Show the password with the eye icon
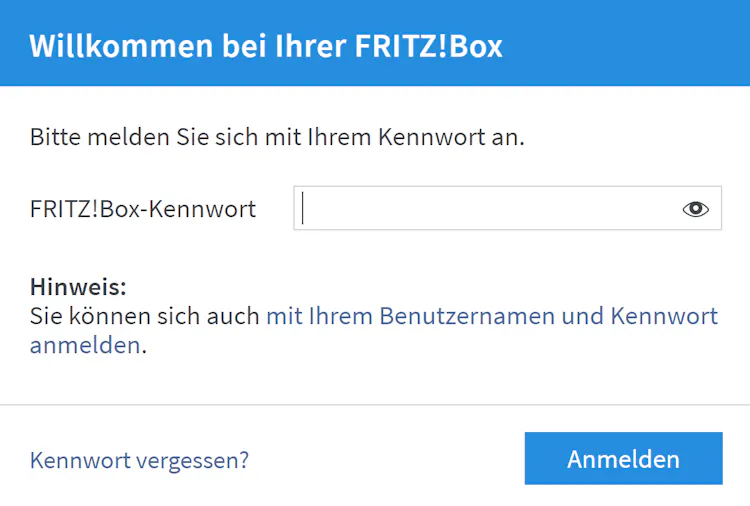 (695, 209)
